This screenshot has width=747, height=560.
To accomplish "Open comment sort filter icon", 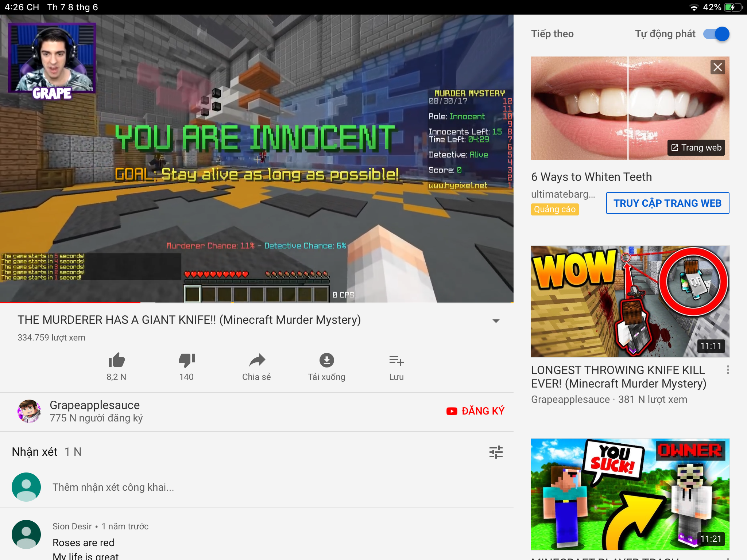I will point(496,452).
